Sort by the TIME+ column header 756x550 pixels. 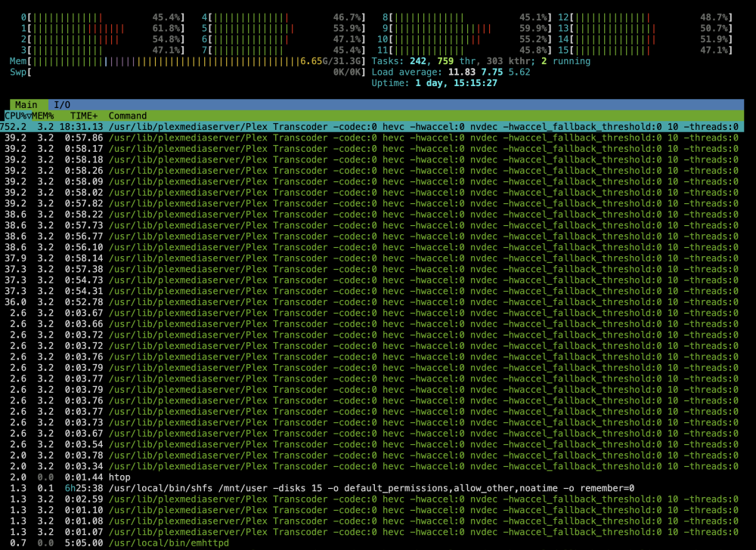click(84, 116)
